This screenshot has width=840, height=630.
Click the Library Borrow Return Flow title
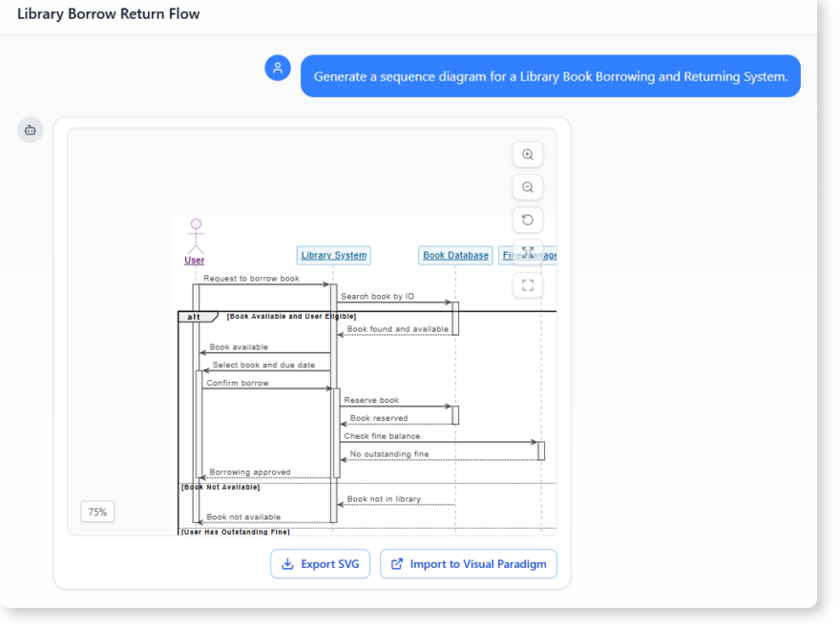(x=108, y=13)
